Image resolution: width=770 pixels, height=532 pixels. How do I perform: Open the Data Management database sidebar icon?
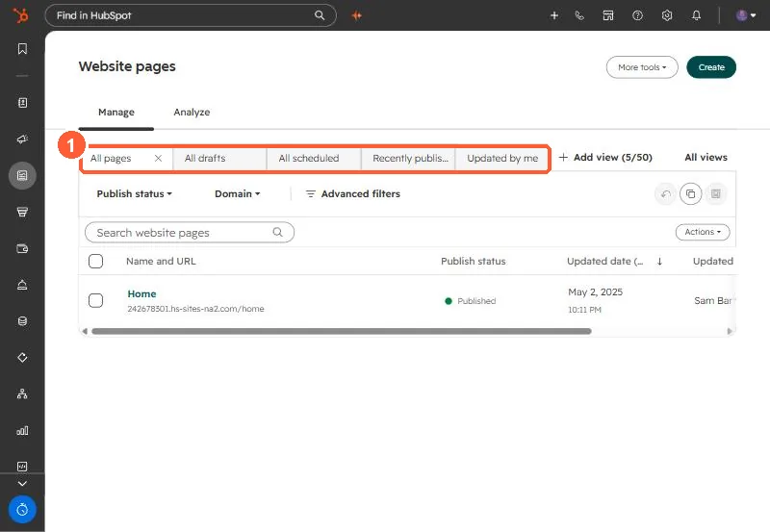[22, 321]
